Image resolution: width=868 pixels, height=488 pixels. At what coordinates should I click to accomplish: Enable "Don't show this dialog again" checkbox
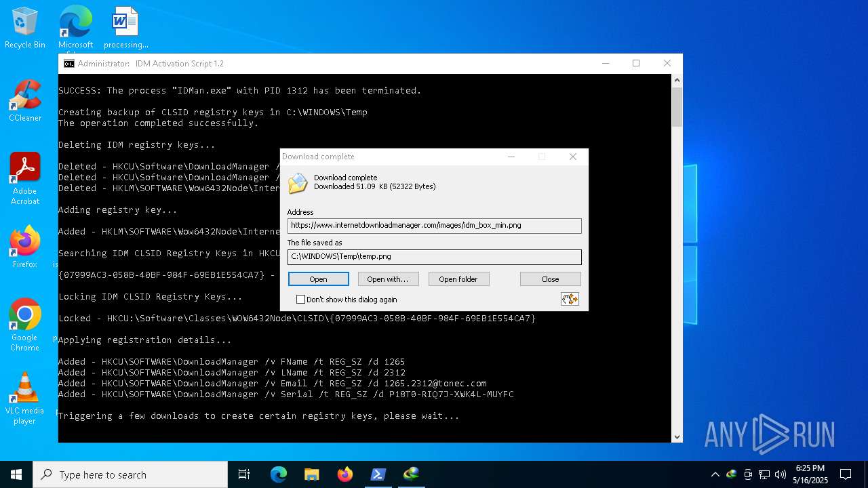point(300,300)
